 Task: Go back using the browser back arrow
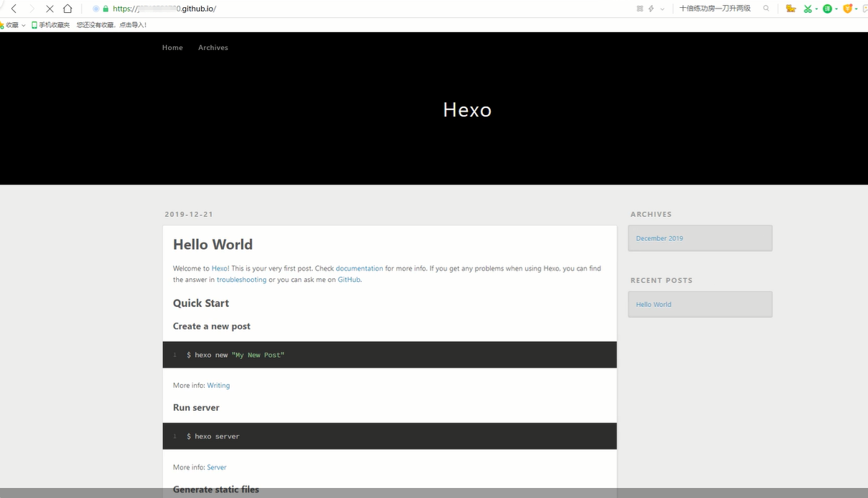[14, 9]
